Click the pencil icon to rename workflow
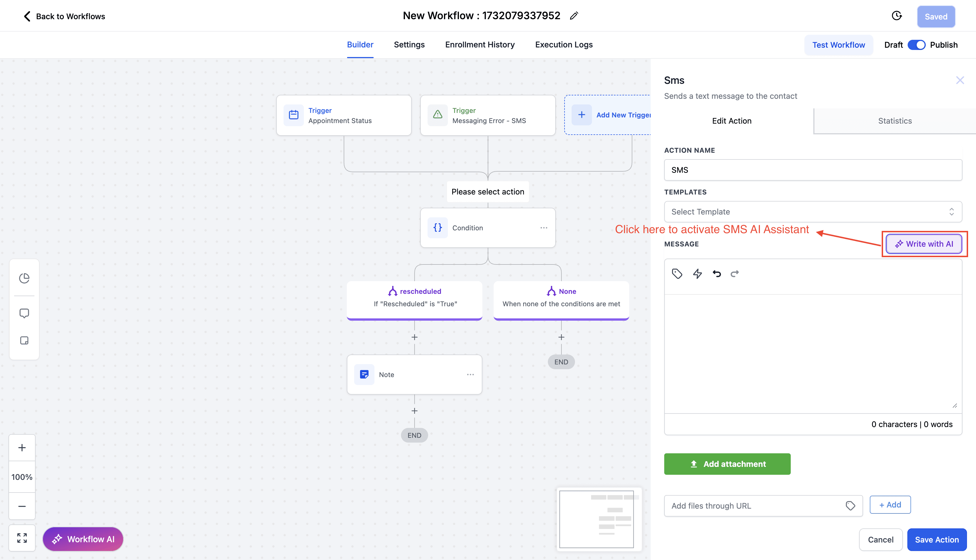The height and width of the screenshot is (560, 976). [574, 16]
